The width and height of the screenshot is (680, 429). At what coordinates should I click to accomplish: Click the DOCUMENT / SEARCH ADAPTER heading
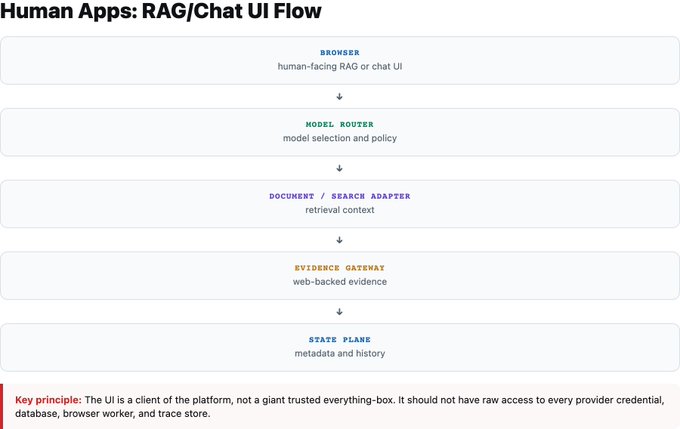coord(340,196)
